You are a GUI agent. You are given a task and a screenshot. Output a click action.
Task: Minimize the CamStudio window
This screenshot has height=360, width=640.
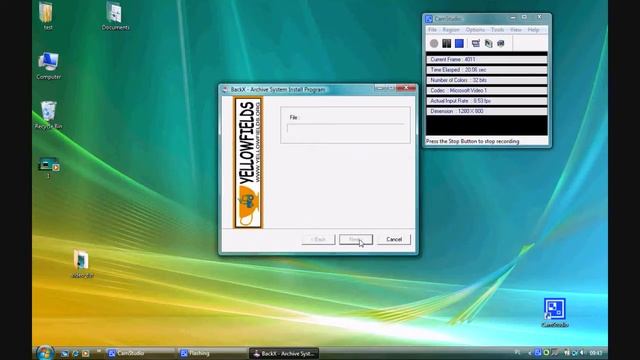click(x=513, y=18)
